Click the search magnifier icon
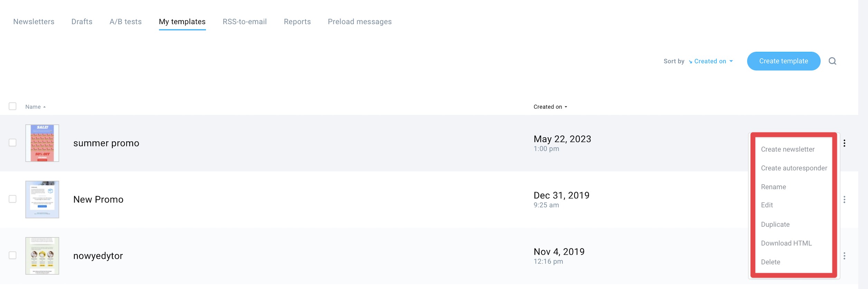Screen dimensions: 868x289 click(x=832, y=61)
